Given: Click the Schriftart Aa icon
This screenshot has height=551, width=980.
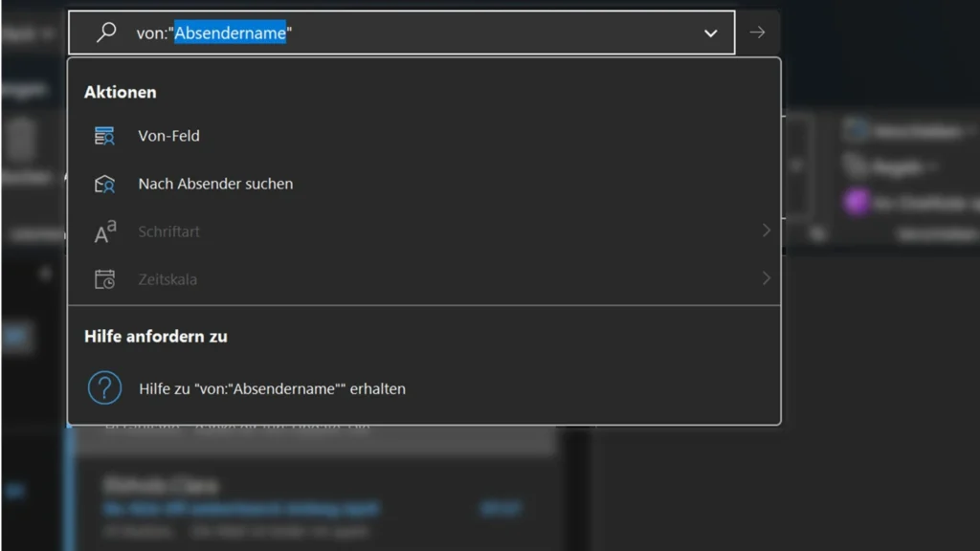Looking at the screenshot, I should pos(105,231).
